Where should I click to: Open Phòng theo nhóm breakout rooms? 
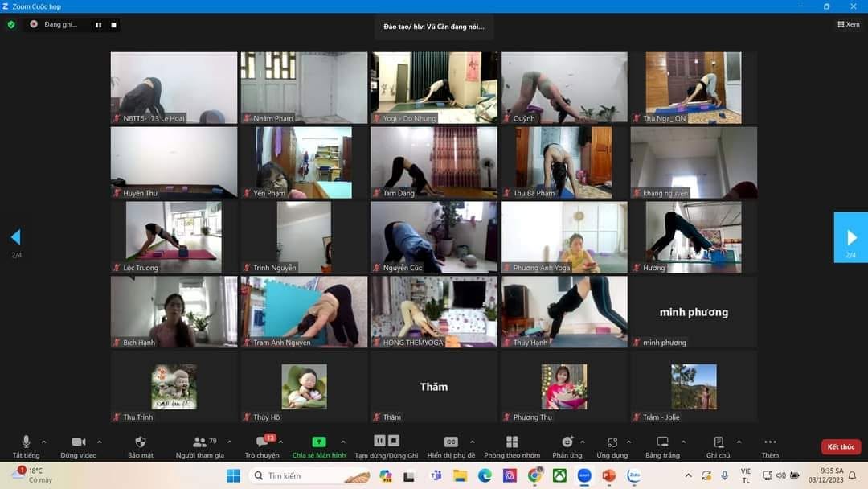point(512,447)
